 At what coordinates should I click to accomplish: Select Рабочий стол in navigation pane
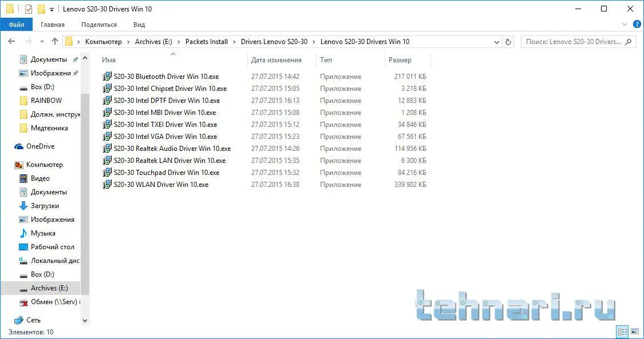tap(53, 247)
